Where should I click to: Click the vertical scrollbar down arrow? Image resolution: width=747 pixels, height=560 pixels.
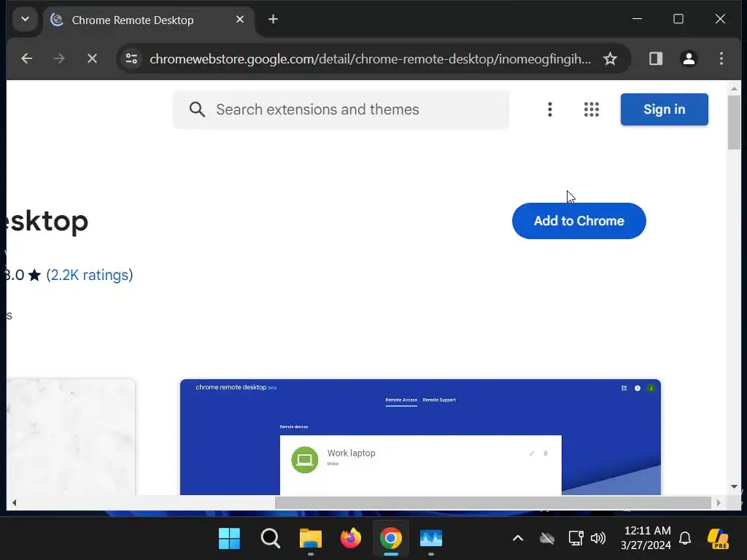(x=734, y=486)
